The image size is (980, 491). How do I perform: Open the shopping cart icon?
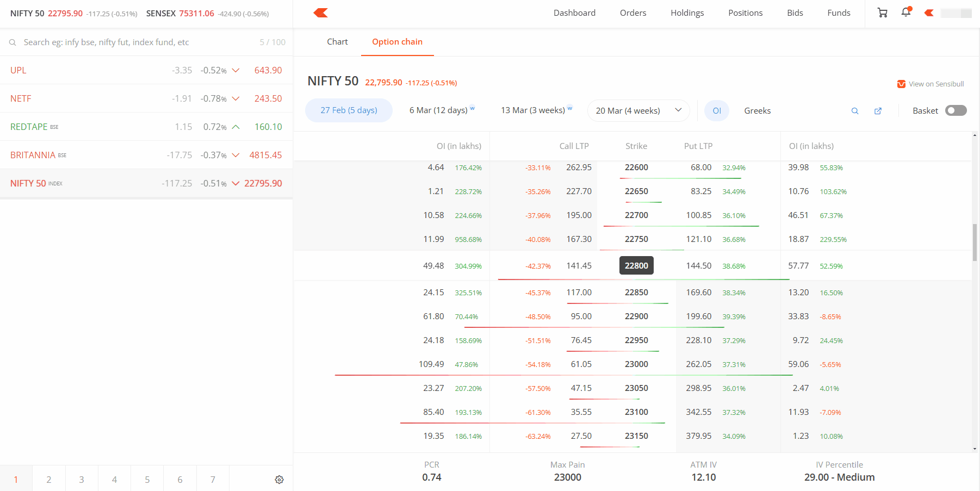coord(883,13)
